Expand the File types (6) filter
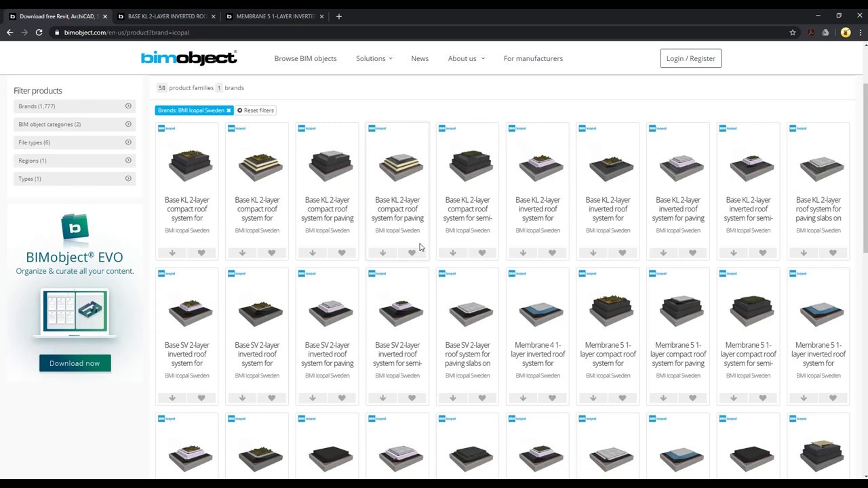 pyautogui.click(x=75, y=142)
